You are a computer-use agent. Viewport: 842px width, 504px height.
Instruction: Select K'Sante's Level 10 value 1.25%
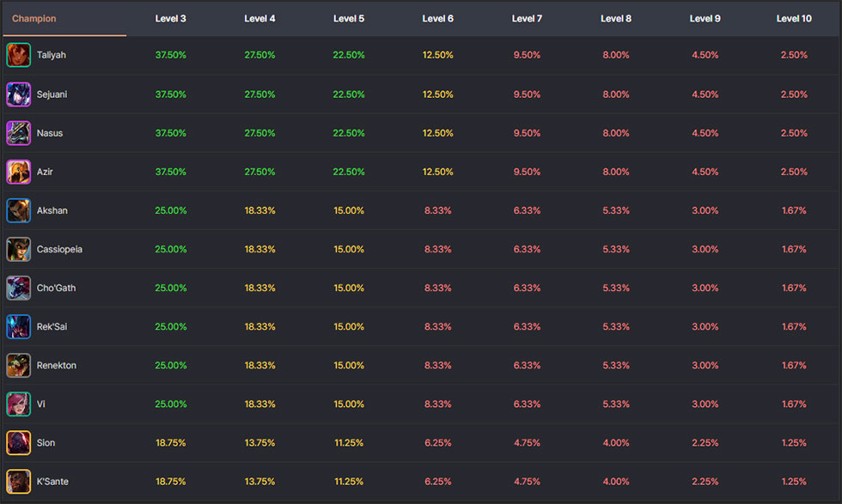(x=794, y=482)
